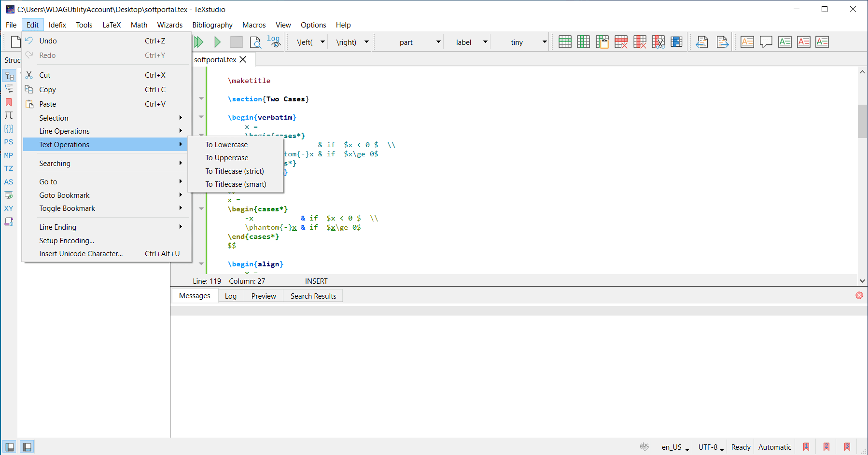Viewport: 868px width, 455px height.
Task: Expand the 'tiny' font size dropdown
Action: point(544,42)
